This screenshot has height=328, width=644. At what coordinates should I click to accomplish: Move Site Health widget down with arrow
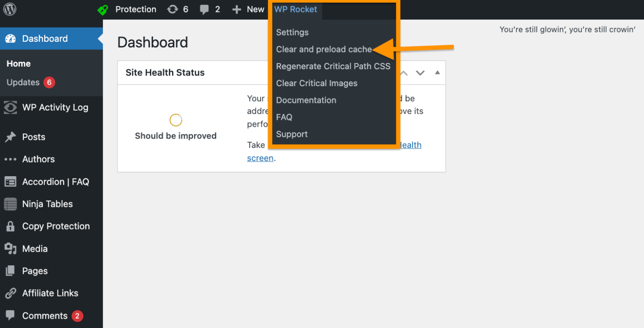tap(420, 73)
